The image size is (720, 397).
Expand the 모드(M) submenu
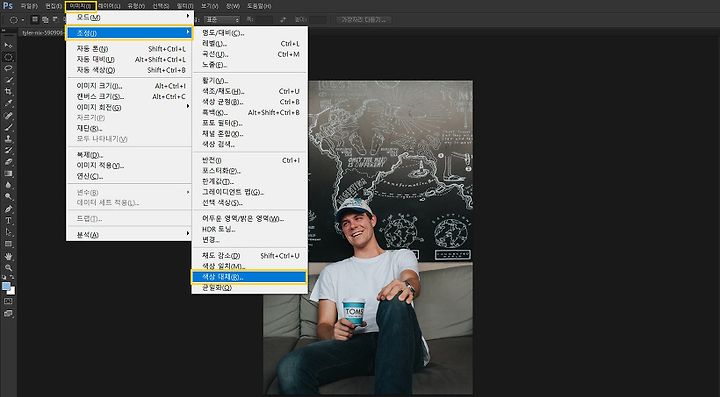click(x=129, y=17)
